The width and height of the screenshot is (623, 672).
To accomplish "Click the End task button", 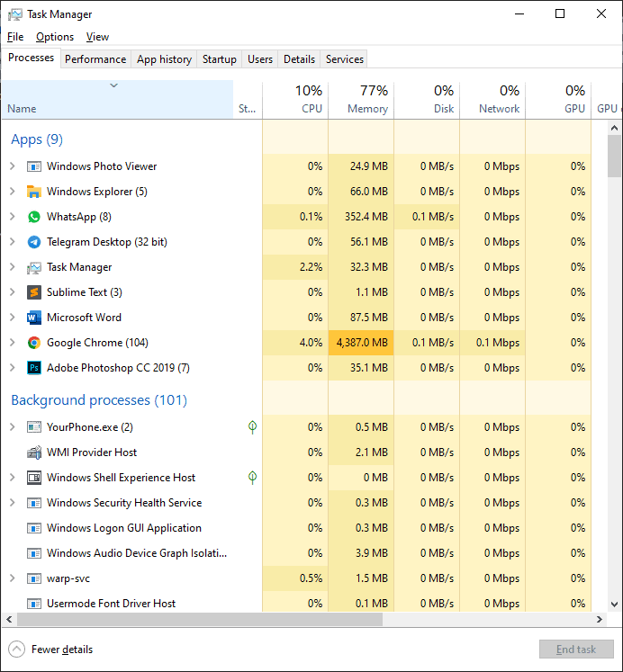I will point(576,650).
